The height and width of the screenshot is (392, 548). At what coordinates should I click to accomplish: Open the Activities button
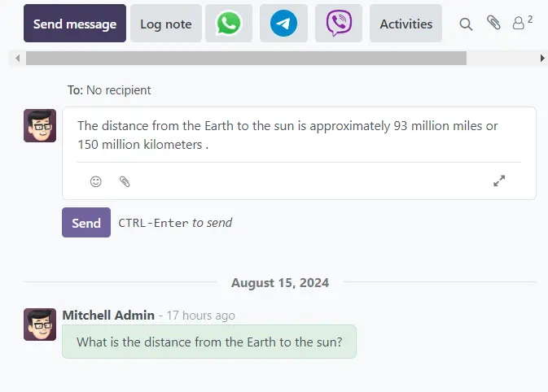pos(406,24)
